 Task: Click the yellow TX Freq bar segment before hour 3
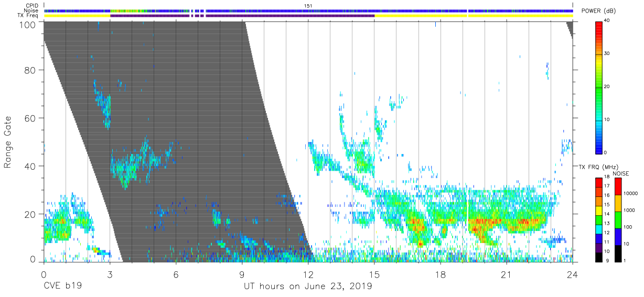click(77, 16)
